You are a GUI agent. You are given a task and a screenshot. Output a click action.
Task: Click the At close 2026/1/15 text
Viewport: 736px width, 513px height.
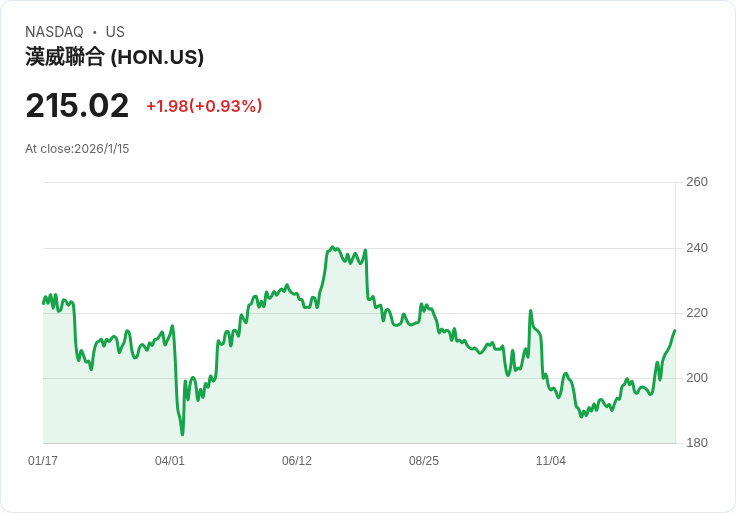(x=77, y=149)
